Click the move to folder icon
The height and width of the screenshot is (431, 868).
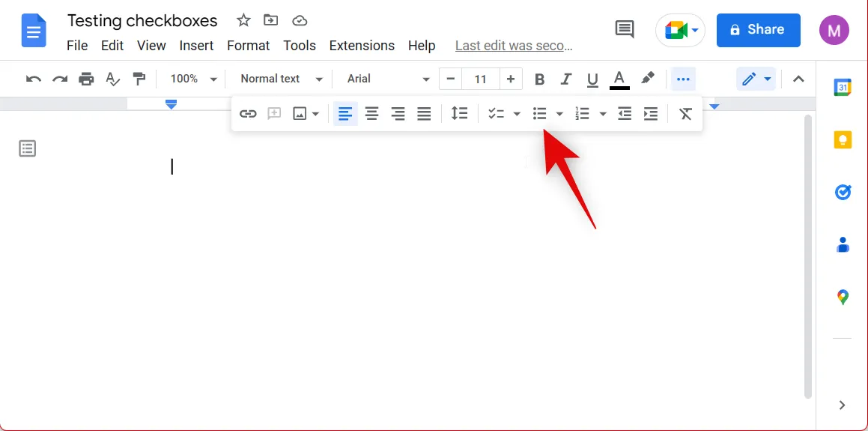click(270, 21)
